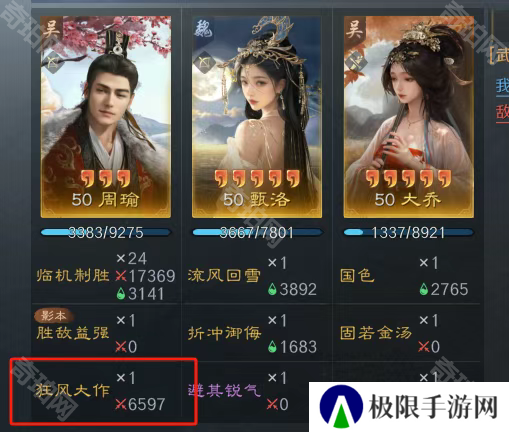Click the green heal droplet icon beside 3892
Viewport: 509px width, 432px height.
click(x=272, y=289)
